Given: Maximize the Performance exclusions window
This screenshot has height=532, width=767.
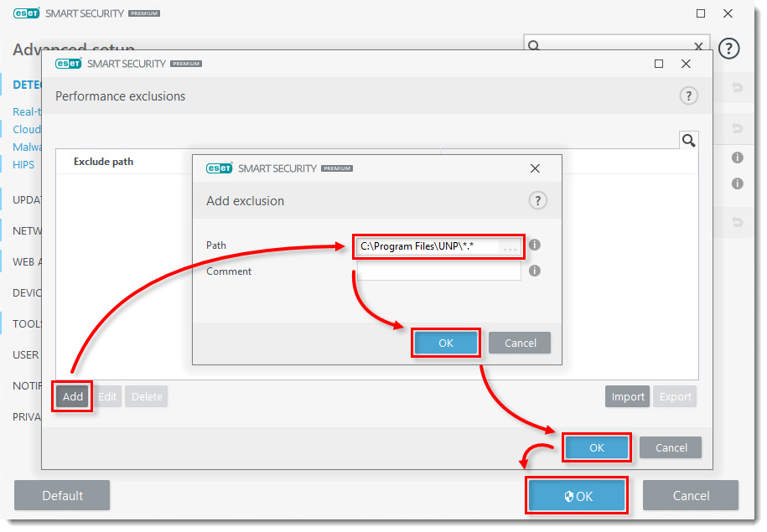Looking at the screenshot, I should [659, 64].
